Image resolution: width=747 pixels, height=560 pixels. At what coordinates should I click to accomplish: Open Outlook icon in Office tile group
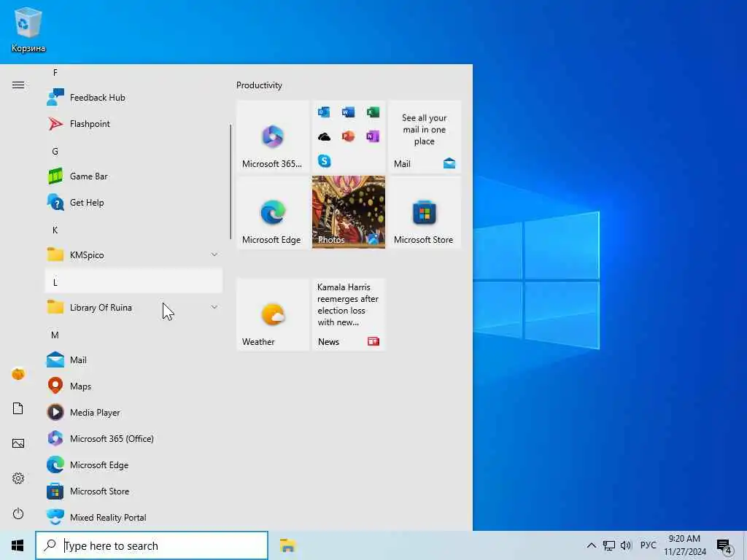point(324,112)
